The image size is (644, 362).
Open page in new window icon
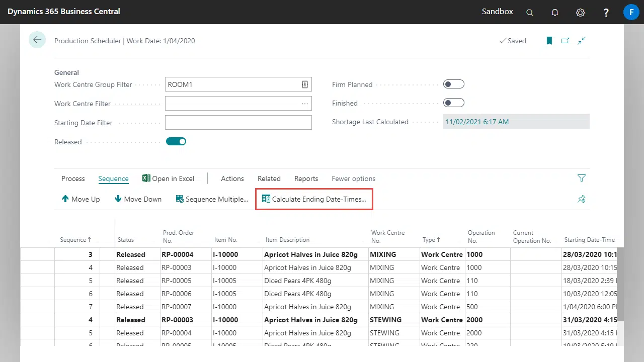(565, 41)
